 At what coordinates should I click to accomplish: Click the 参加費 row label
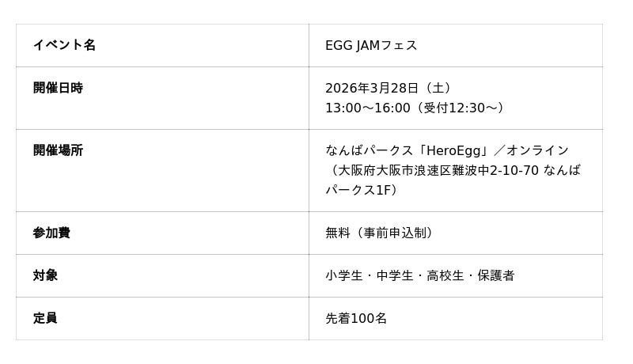click(51, 233)
